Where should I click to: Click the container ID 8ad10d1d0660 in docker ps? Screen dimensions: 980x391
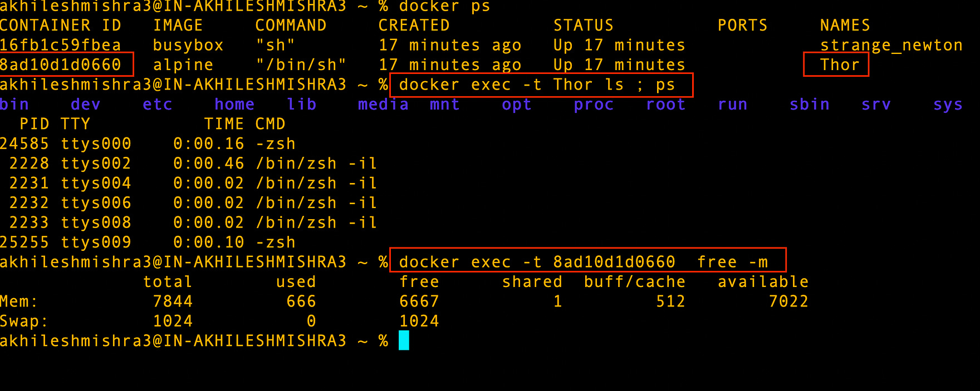(x=60, y=65)
